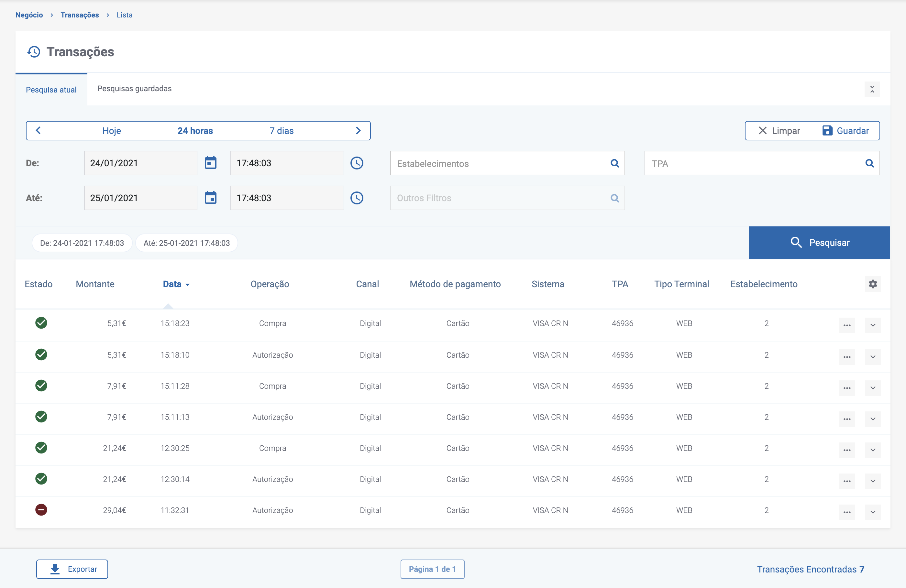Screen dimensions: 906x588
Task: Click success status icon of 15:18:23 row
Action: [x=41, y=323]
